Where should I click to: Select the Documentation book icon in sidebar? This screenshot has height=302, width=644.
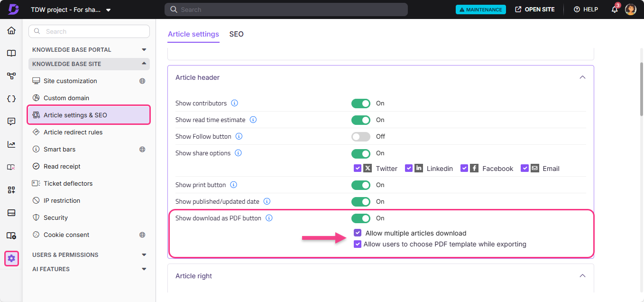pos(11,53)
